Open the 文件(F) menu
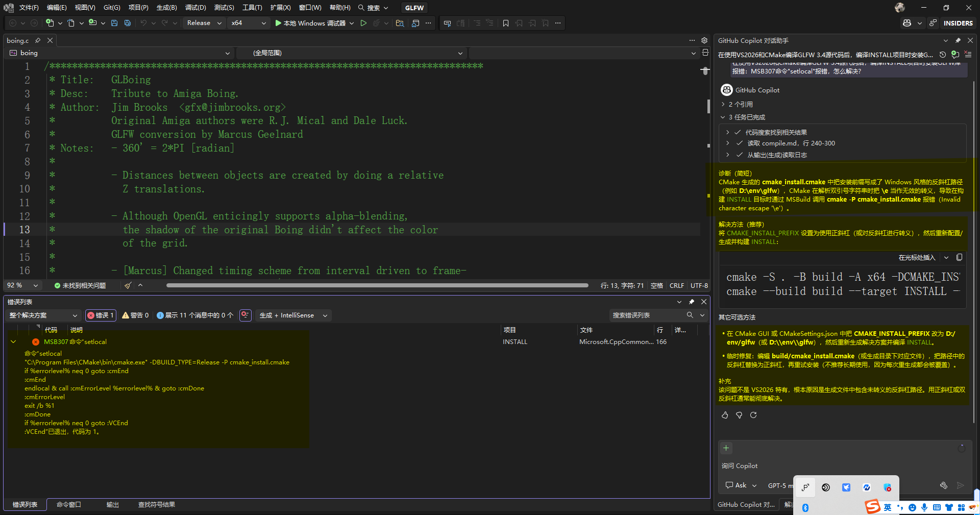Screen dimensions: 980x515 (29, 8)
